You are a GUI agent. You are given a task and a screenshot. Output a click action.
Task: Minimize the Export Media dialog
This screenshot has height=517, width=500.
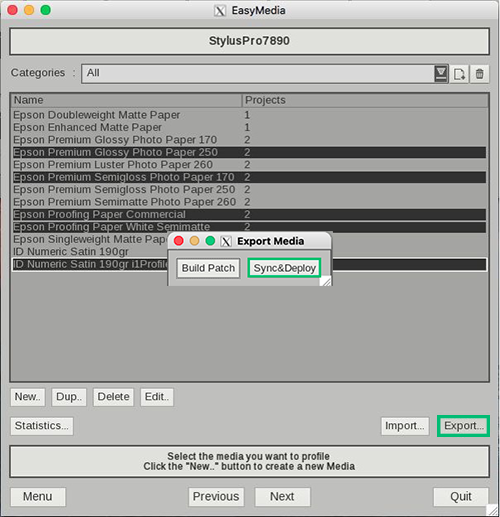click(194, 241)
